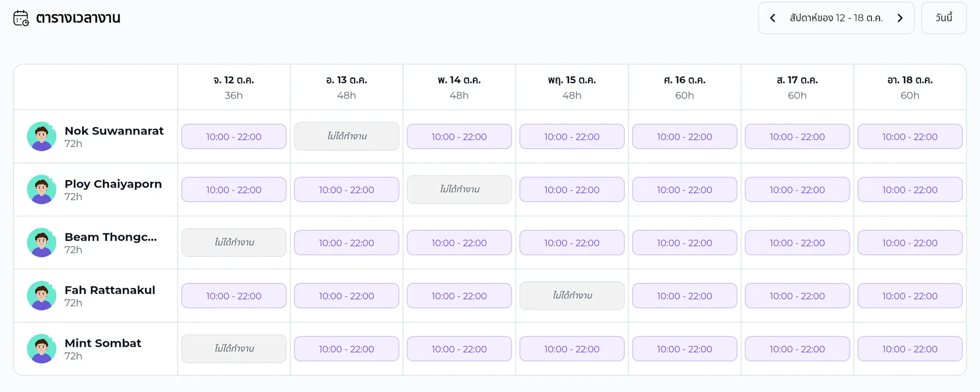Image resolution: width=980 pixels, height=392 pixels.
Task: Click the Sunday 18 ต.ค. column header
Action: [x=910, y=88]
